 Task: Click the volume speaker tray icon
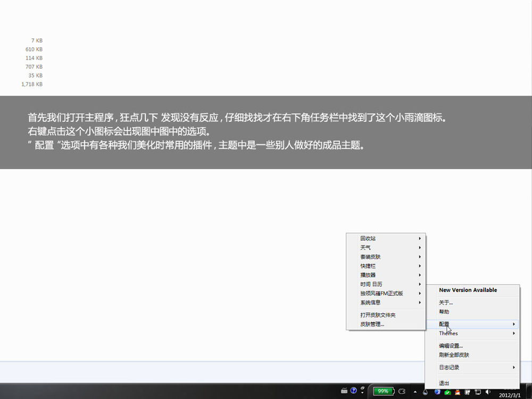tap(488, 392)
